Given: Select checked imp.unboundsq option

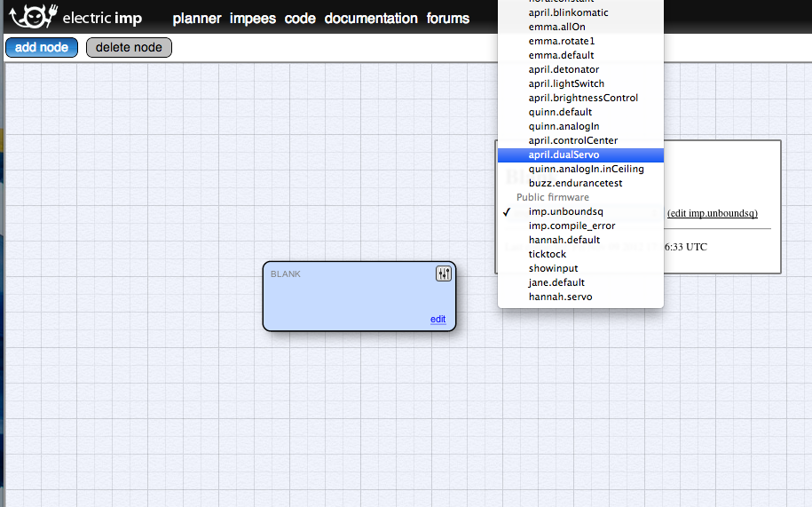Looking at the screenshot, I should 580,212.
